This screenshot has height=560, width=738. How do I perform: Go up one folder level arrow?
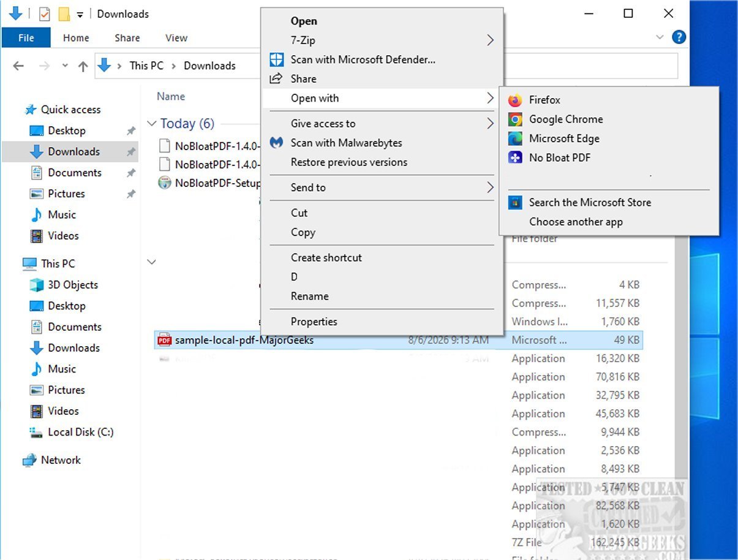click(x=83, y=66)
